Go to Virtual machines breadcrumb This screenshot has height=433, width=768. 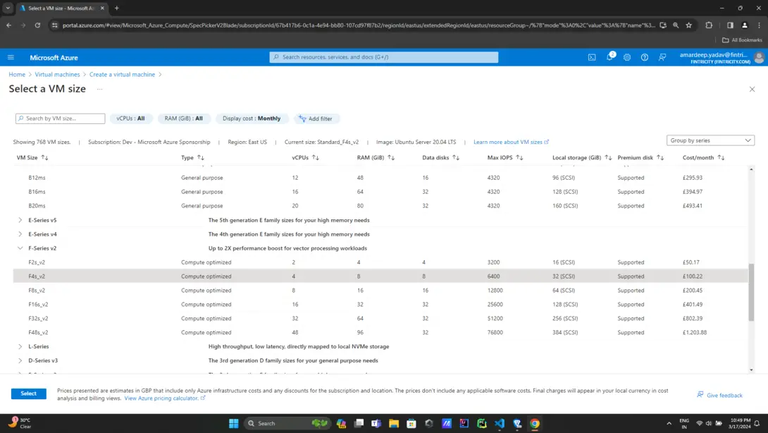(x=57, y=75)
